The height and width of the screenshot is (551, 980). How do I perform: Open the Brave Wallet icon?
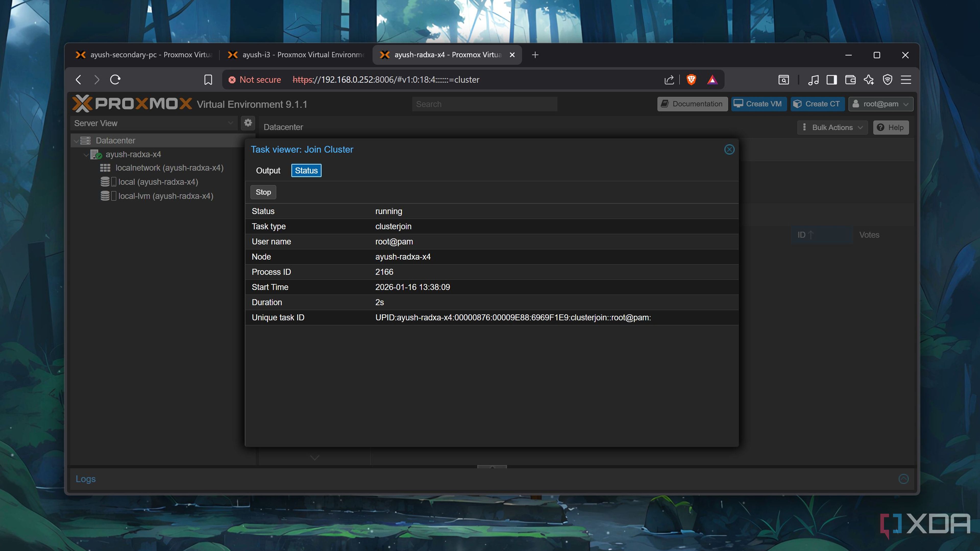click(x=850, y=80)
